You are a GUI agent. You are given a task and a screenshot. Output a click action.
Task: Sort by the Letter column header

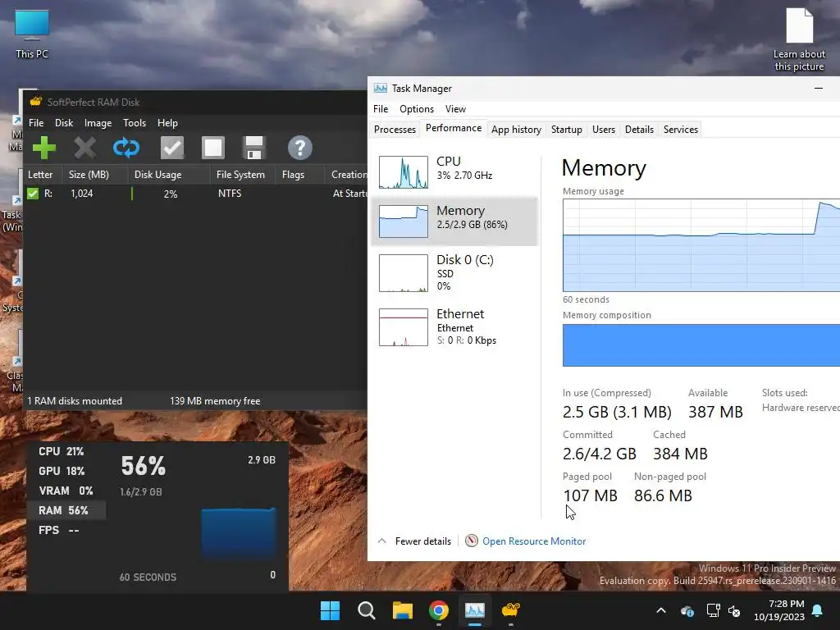pos(43,175)
